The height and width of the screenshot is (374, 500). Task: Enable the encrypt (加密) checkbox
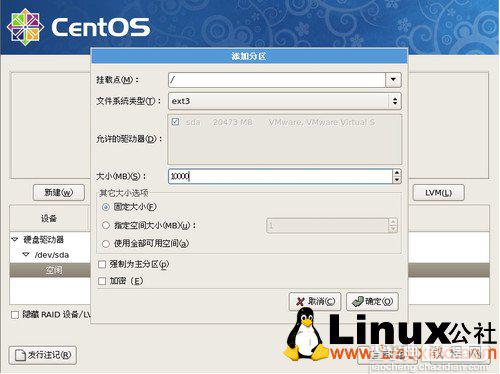click(x=102, y=281)
